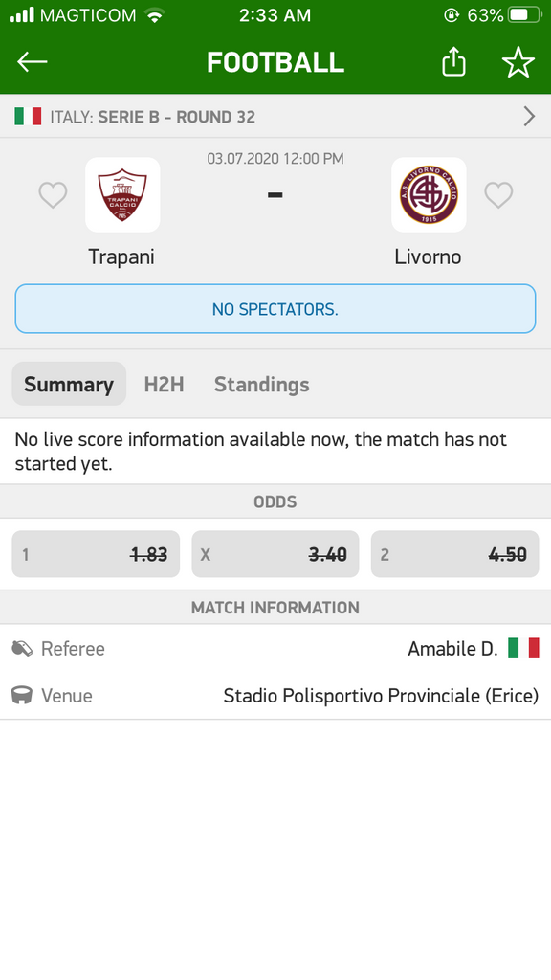The width and height of the screenshot is (551, 980).
Task: Tap the venue stadium icon
Action: (22, 695)
